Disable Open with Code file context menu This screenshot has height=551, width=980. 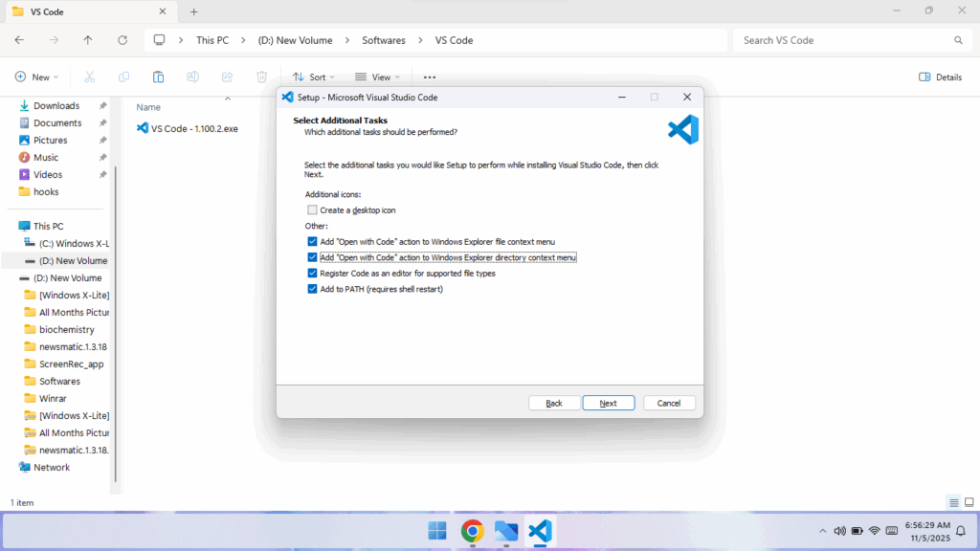pyautogui.click(x=312, y=242)
